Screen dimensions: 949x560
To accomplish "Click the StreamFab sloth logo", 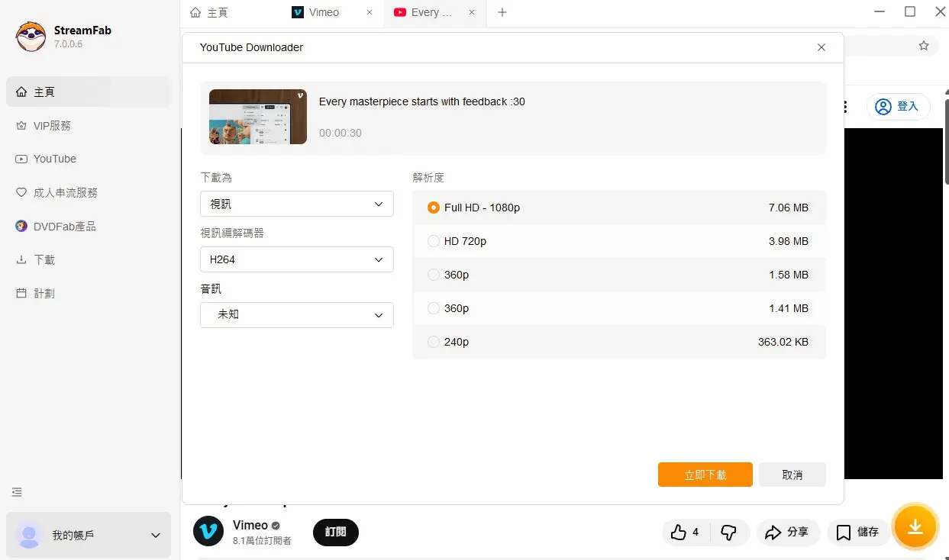I will click(x=31, y=37).
